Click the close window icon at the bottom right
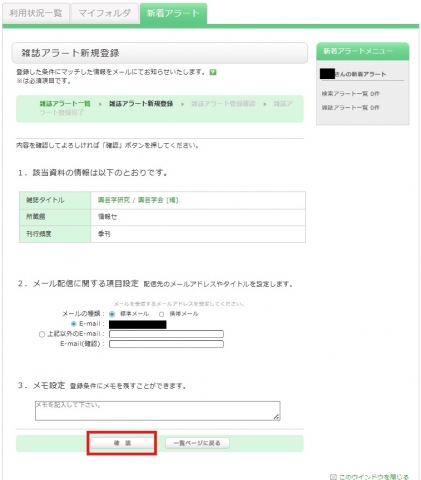The height and width of the screenshot is (480, 421). [333, 477]
